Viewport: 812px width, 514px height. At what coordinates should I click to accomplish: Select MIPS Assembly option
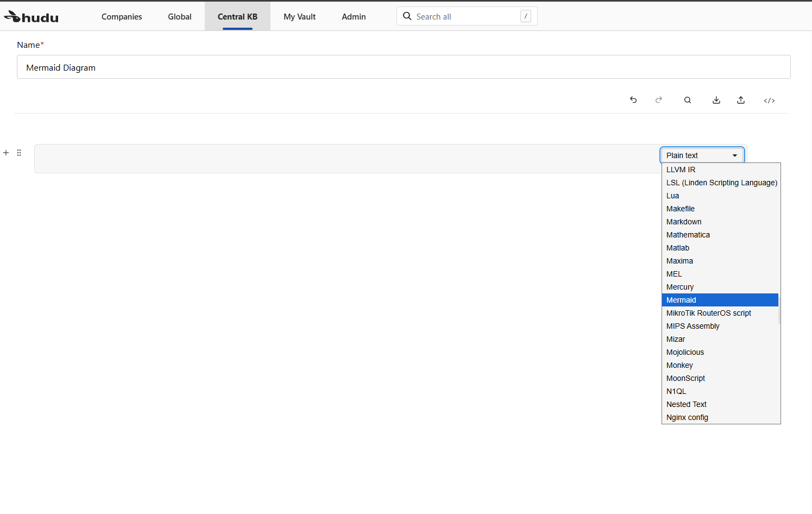coord(720,326)
